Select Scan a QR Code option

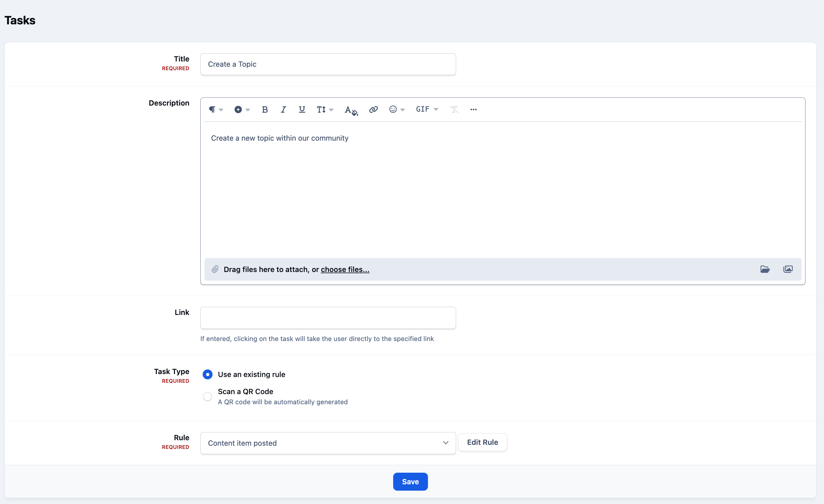pyautogui.click(x=207, y=396)
